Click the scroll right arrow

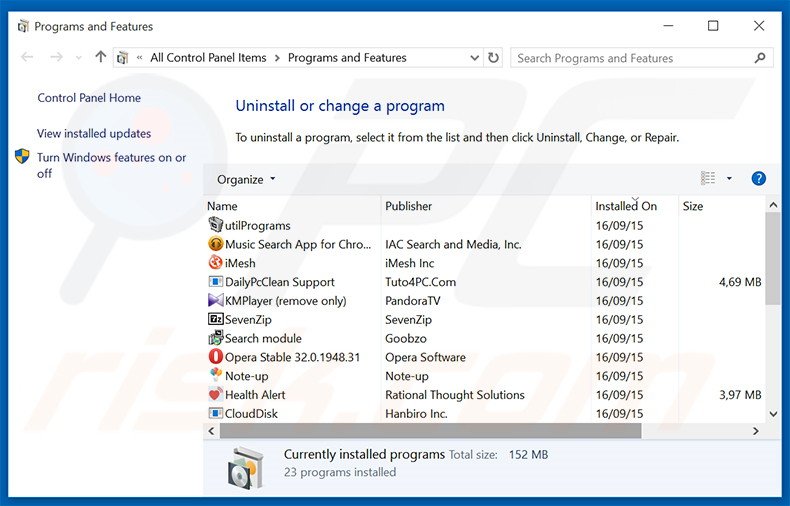[755, 431]
